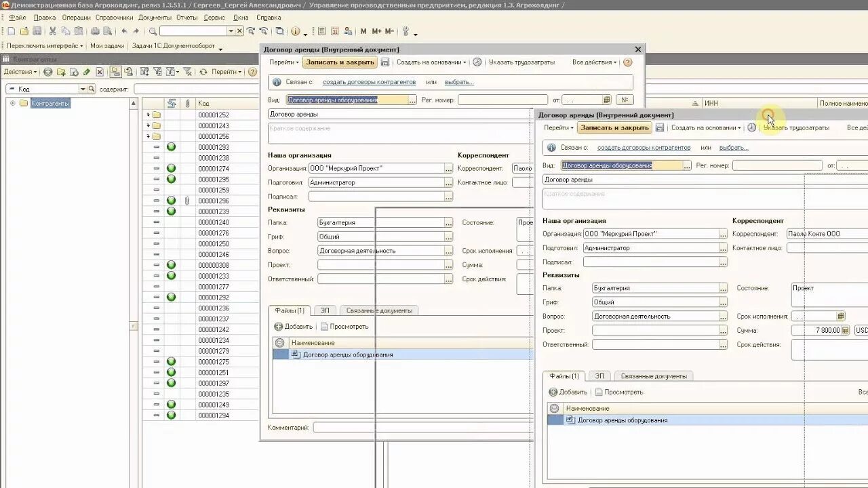Select Контрагенты item in left tree
Image resolution: width=868 pixels, height=488 pixels.
point(50,103)
